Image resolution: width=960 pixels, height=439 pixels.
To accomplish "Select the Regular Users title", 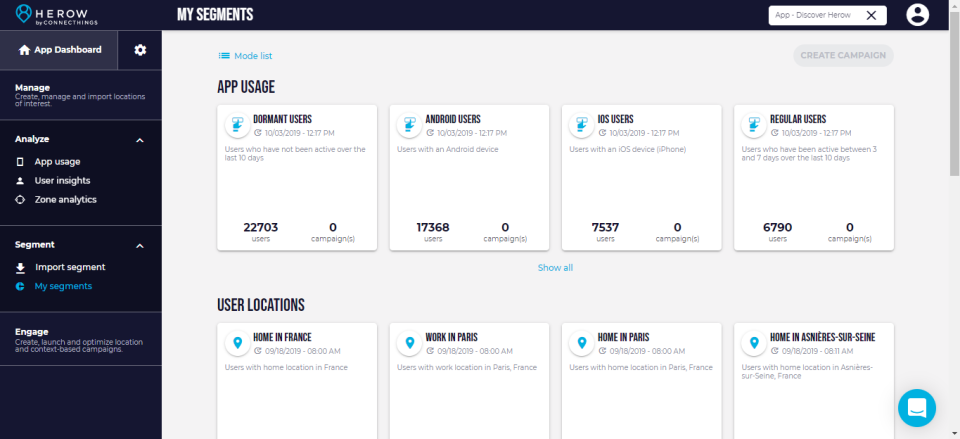I will click(798, 119).
